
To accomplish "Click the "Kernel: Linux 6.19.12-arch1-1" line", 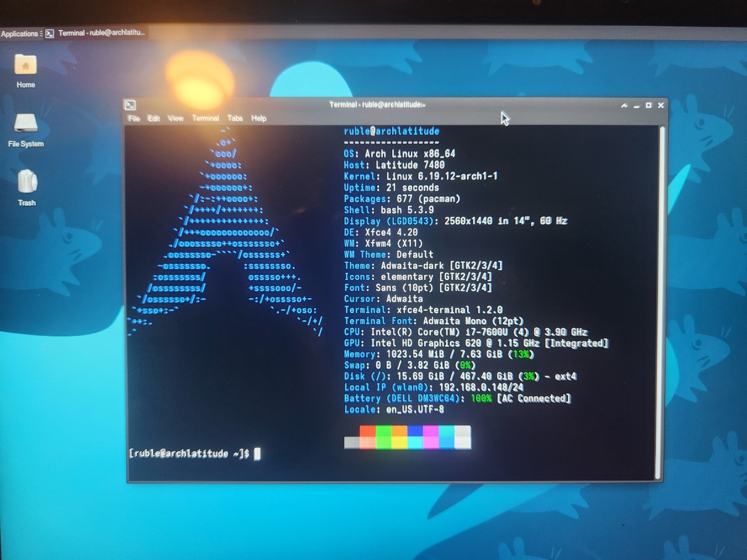I will point(421,176).
